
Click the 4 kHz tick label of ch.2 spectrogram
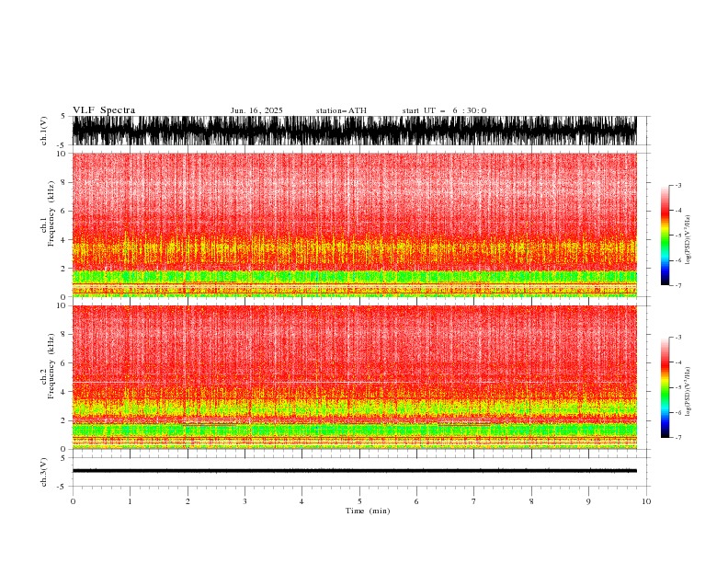tap(63, 392)
